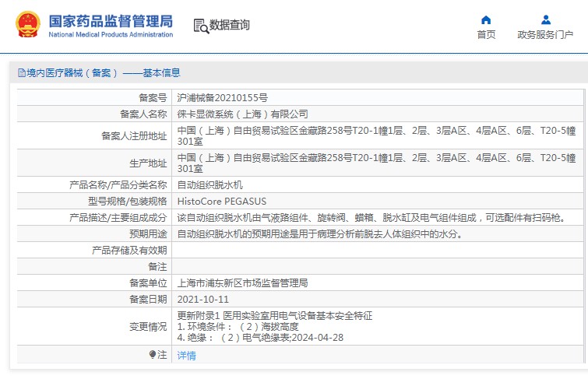Open the 详情 link
Image resolution: width=588 pixels, height=379 pixels.
pyautogui.click(x=187, y=356)
